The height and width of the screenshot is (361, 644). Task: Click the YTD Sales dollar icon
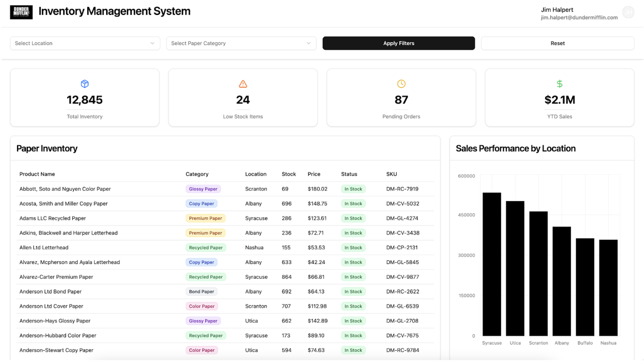[x=559, y=84]
